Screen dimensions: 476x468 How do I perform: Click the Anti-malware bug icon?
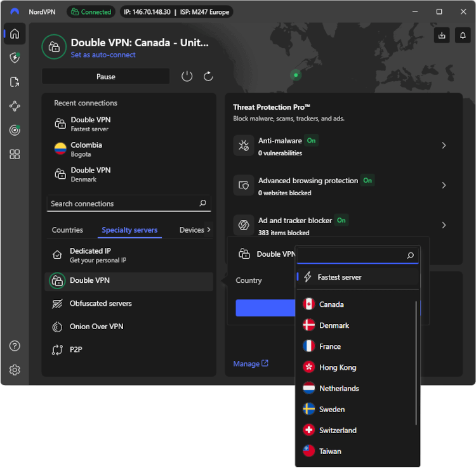point(244,145)
